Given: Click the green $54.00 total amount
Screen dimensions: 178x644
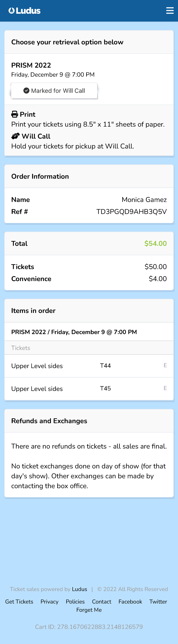Looking at the screenshot, I should click(155, 243).
